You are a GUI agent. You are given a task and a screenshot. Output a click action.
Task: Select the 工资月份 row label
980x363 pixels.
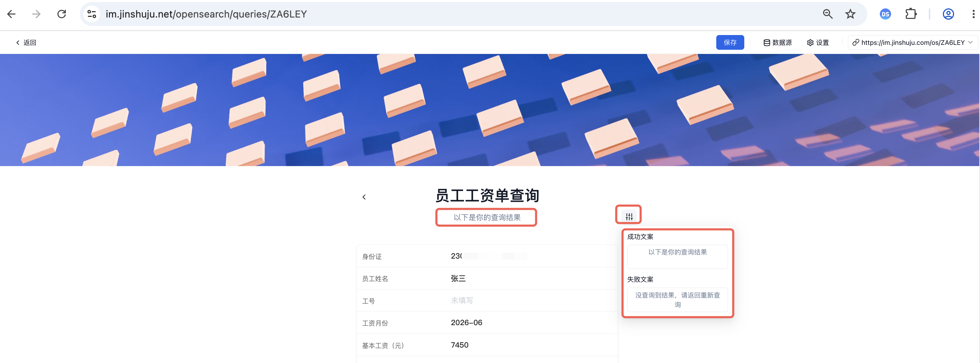coord(375,323)
